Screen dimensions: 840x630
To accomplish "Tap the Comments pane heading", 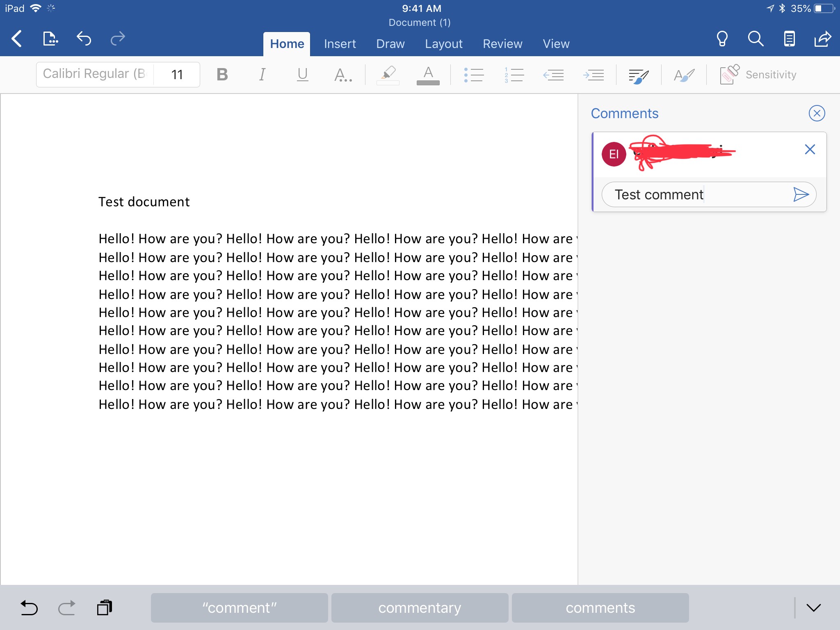I will [x=624, y=113].
